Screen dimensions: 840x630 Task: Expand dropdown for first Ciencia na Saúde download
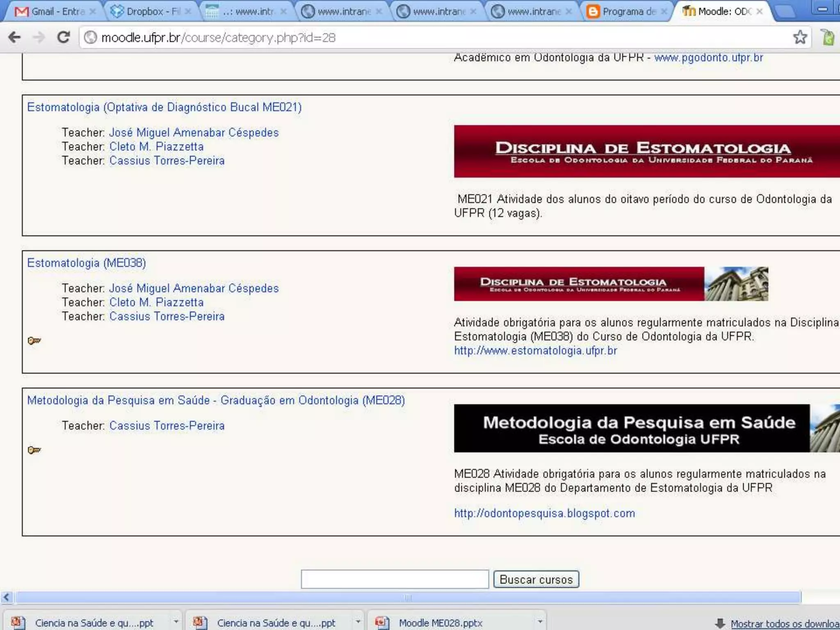[176, 622]
